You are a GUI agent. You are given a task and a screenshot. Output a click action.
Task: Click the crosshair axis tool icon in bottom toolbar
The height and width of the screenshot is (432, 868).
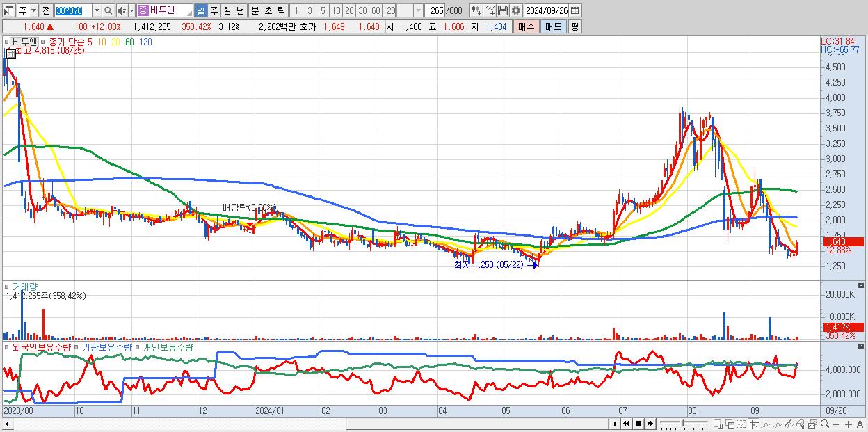click(x=753, y=424)
